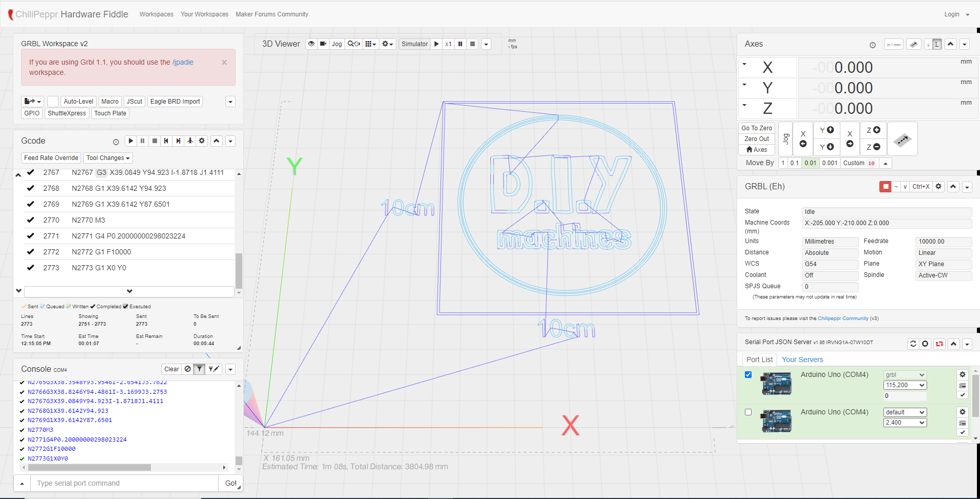Click the red reconnect icon in Serial Port header
This screenshot has height=499, width=980.
[x=939, y=344]
